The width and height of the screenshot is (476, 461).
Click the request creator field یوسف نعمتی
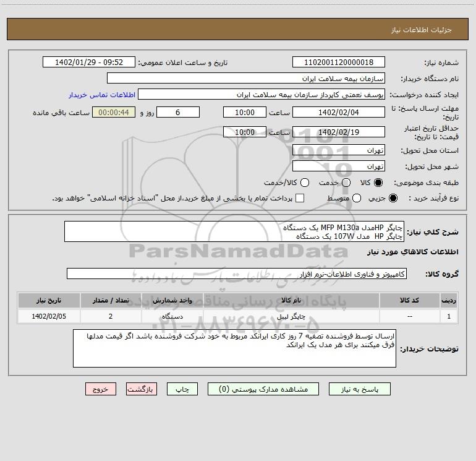point(261,95)
